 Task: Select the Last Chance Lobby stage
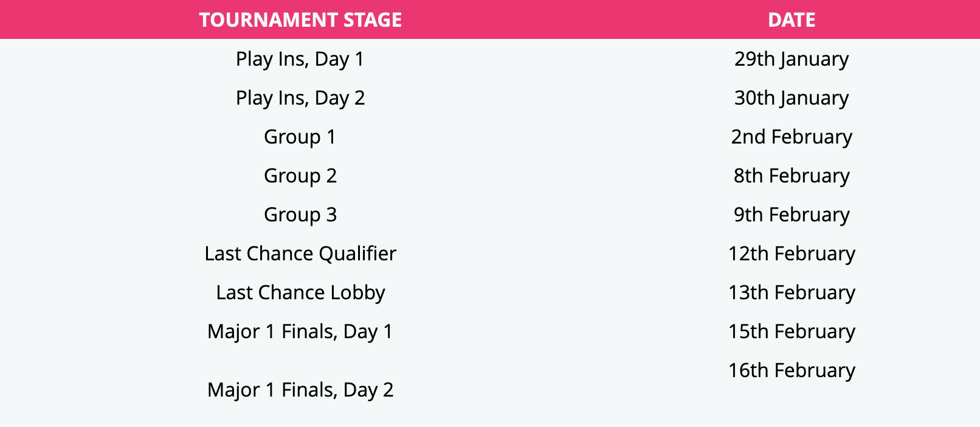coord(300,293)
